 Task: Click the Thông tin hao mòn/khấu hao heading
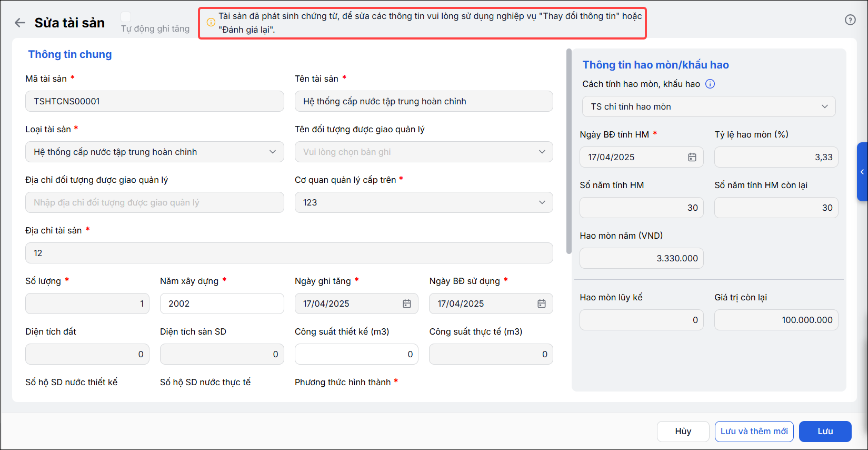pyautogui.click(x=655, y=65)
